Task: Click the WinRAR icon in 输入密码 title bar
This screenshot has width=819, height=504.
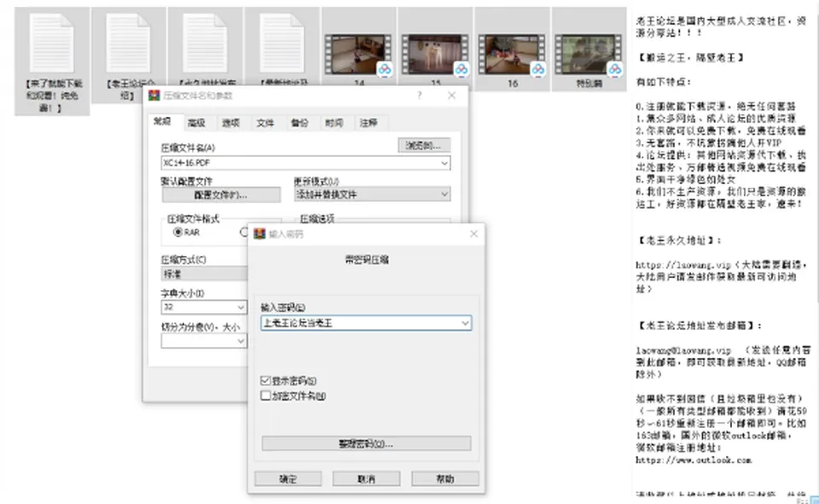Action: 259,234
